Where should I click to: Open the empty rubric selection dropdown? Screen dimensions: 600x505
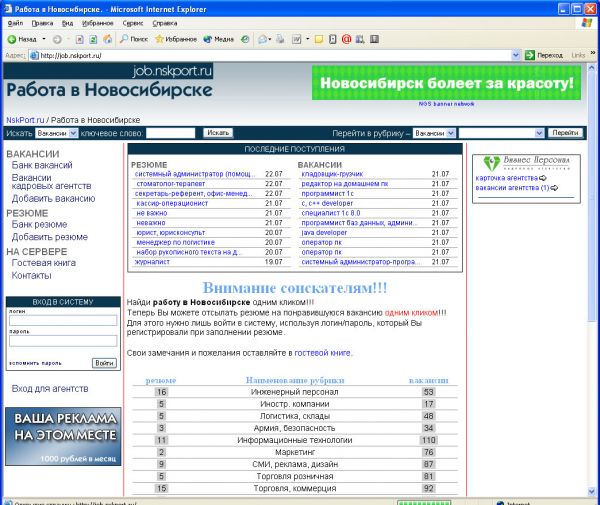point(501,133)
